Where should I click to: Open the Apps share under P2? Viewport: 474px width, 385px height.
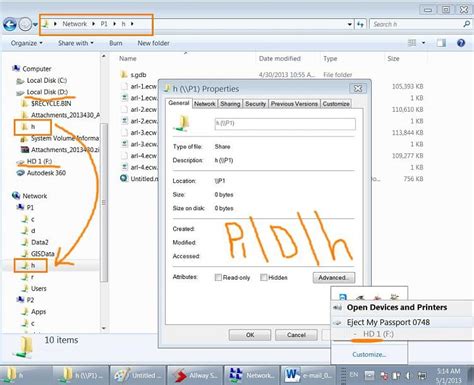point(38,312)
